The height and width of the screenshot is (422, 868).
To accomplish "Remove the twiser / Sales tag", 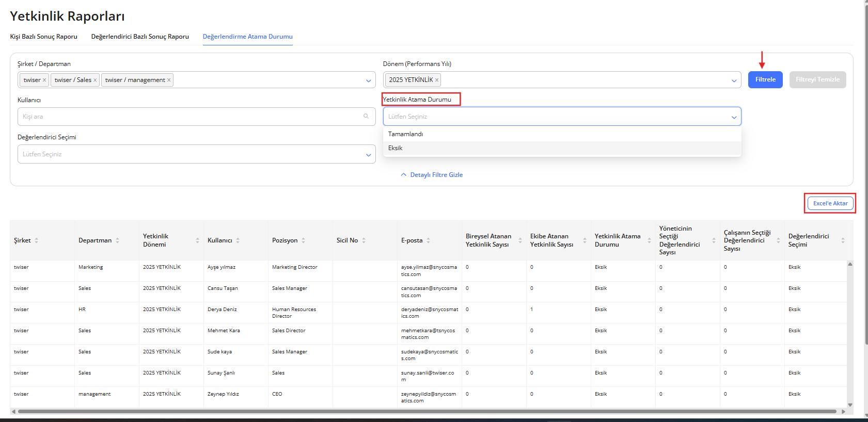I will (x=95, y=80).
